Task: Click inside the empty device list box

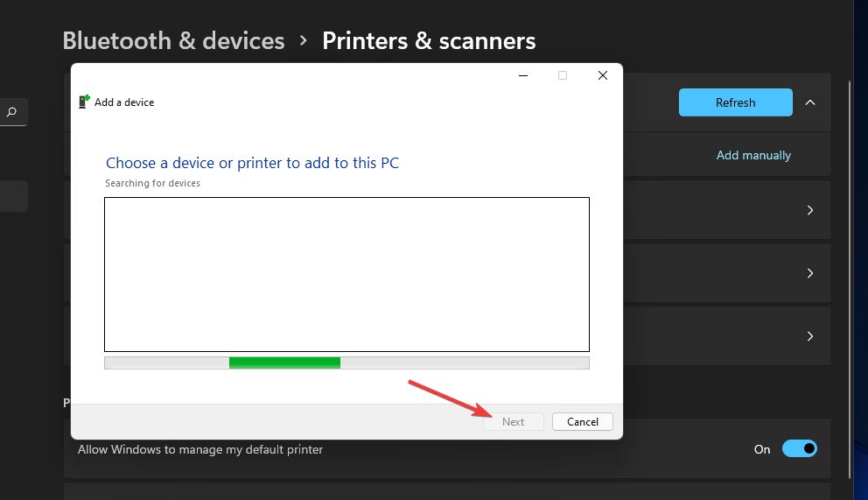Action: (346, 274)
